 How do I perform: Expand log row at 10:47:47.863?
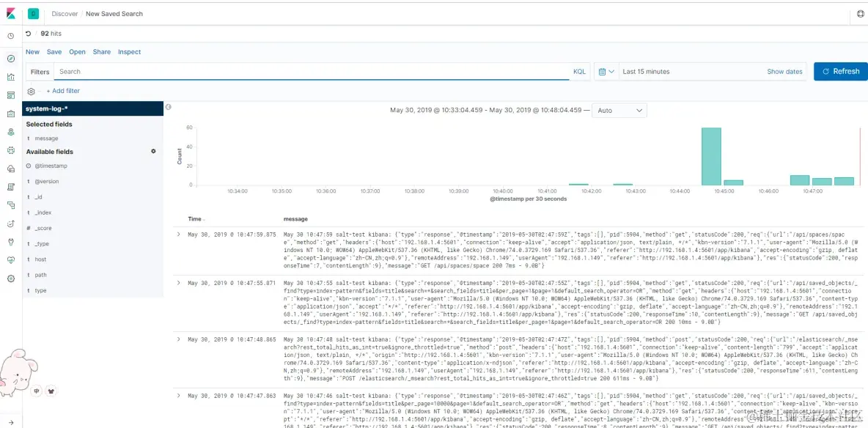pos(178,395)
